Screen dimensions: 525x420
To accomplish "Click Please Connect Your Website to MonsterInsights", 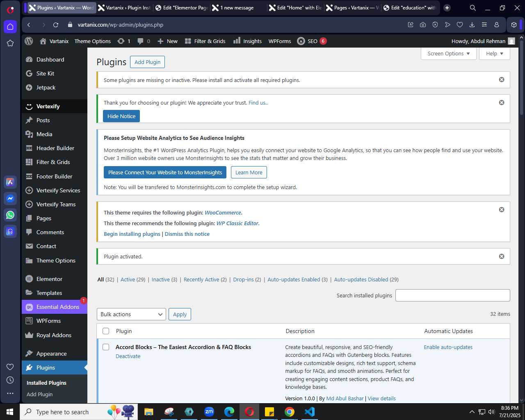I will coord(165,172).
